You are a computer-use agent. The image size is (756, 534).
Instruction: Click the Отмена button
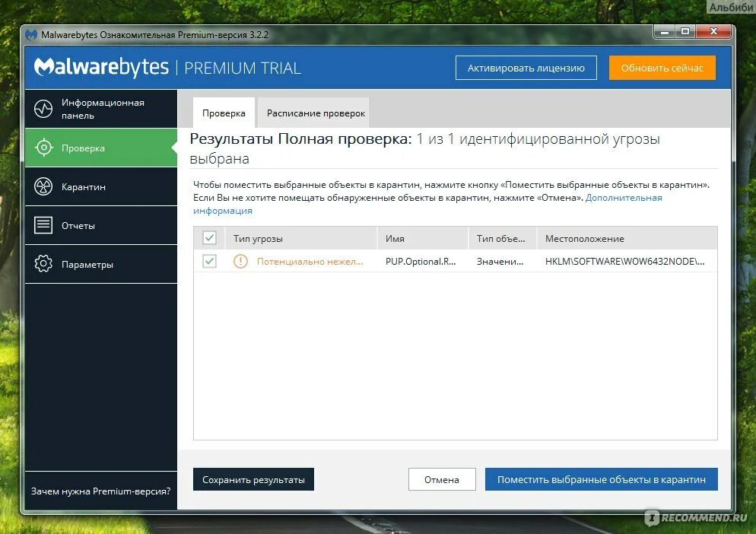click(x=442, y=479)
